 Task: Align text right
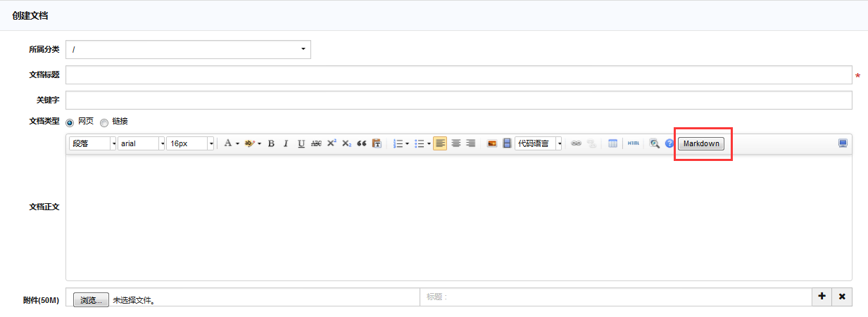(x=470, y=143)
